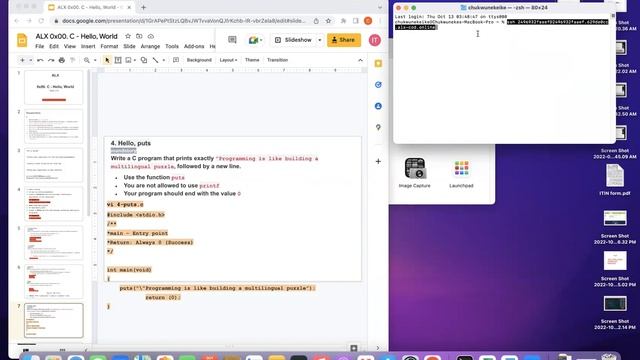Open Maps side panel icon
Viewport: 640px width, 360px height.
point(378,127)
